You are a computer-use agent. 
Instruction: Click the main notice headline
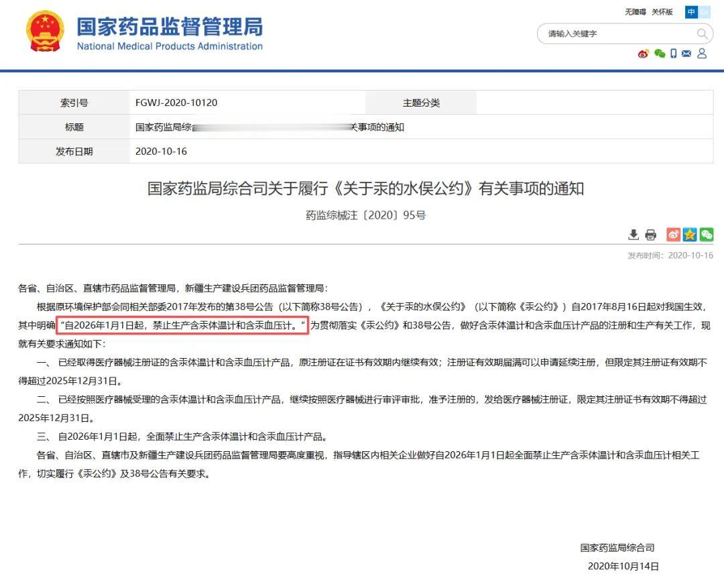pos(366,188)
